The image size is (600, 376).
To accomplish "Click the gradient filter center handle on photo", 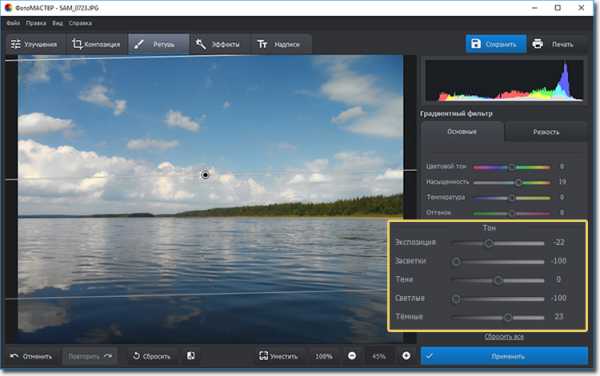I will point(205,175).
